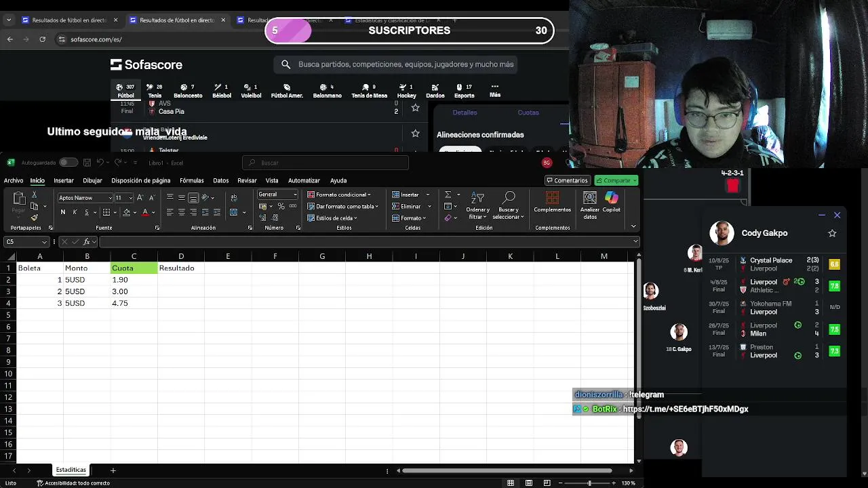
Task: Select Tenis sport icon in Sofascore
Action: coord(155,91)
